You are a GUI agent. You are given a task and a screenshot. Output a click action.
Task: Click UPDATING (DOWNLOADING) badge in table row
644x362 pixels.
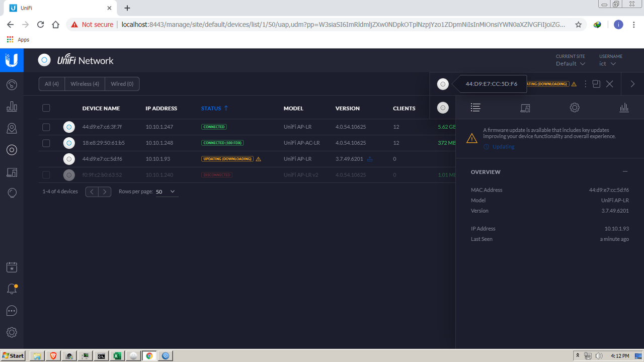(227, 159)
